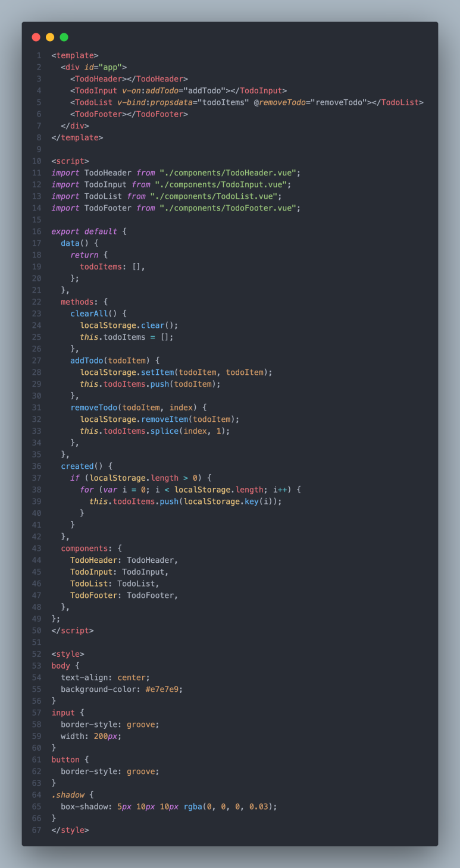
Task: Click the 'components: {' line
Action: [x=92, y=549]
